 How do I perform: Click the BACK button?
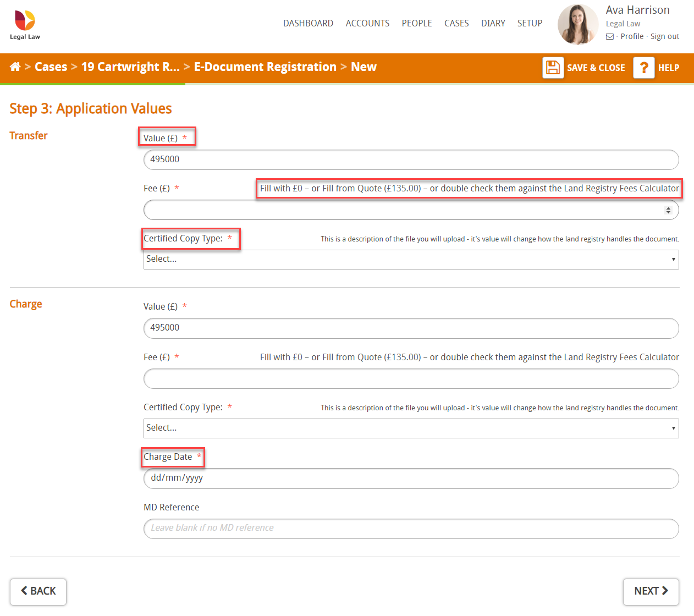(x=38, y=591)
